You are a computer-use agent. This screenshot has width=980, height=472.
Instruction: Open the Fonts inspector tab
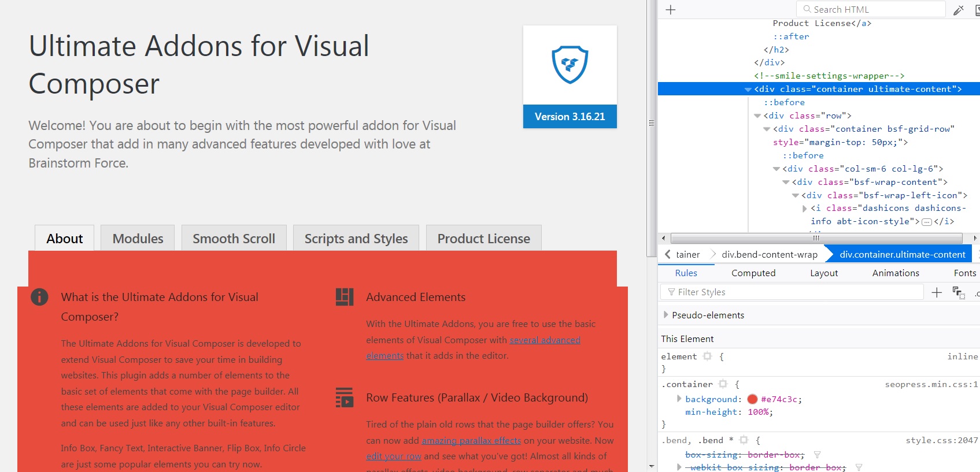click(965, 273)
